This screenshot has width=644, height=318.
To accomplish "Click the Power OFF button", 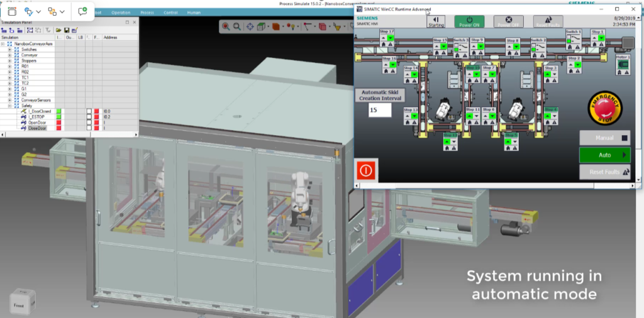I will tap(508, 22).
